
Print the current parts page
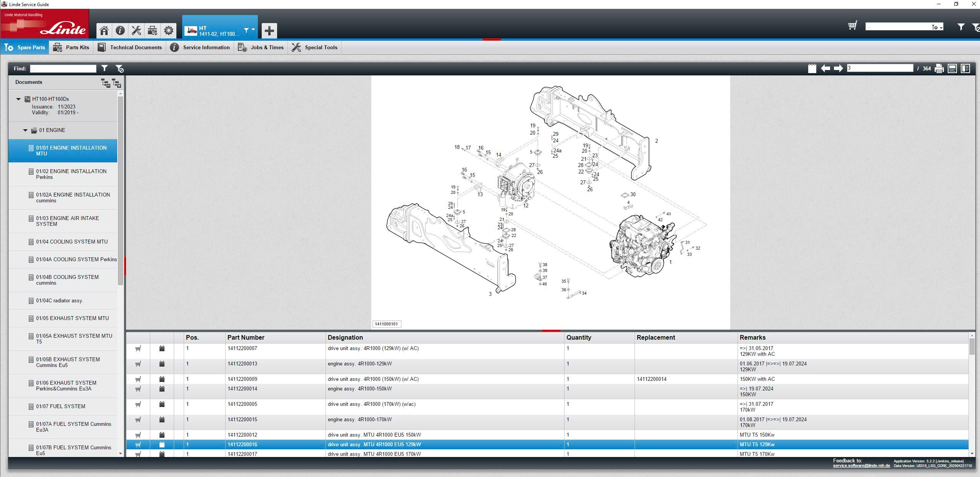coord(939,68)
